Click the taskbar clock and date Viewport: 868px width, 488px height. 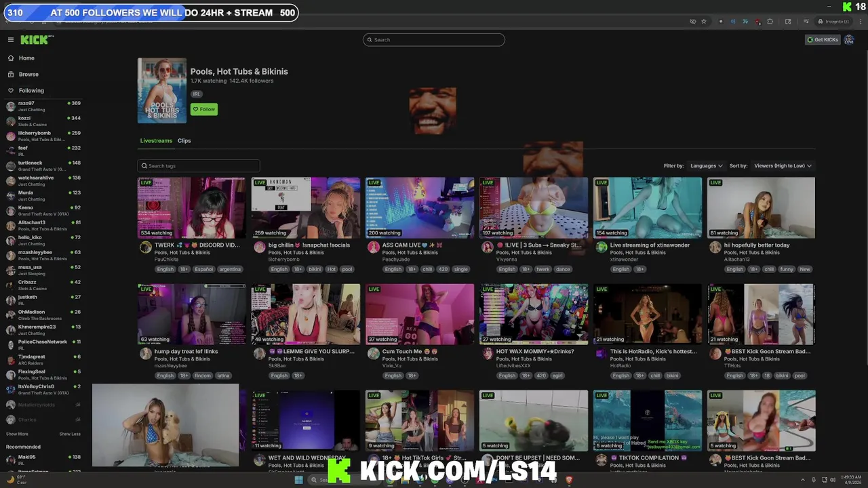point(851,480)
